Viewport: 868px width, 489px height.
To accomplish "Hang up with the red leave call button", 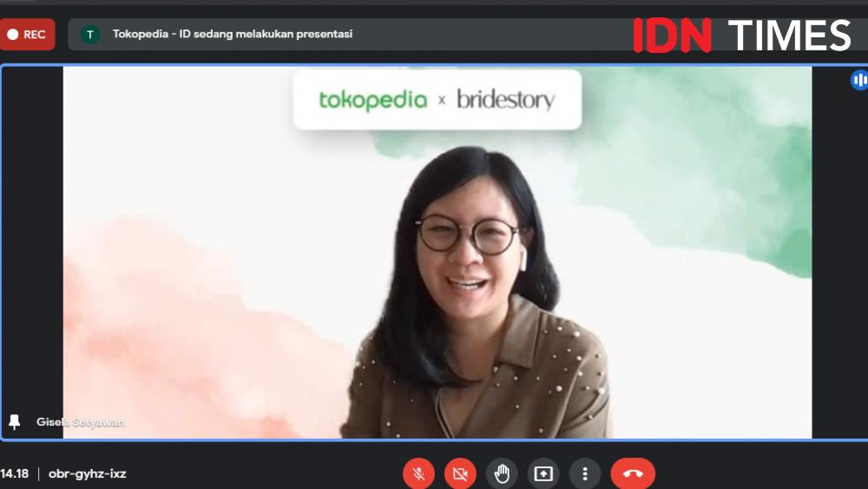I will pyautogui.click(x=633, y=473).
